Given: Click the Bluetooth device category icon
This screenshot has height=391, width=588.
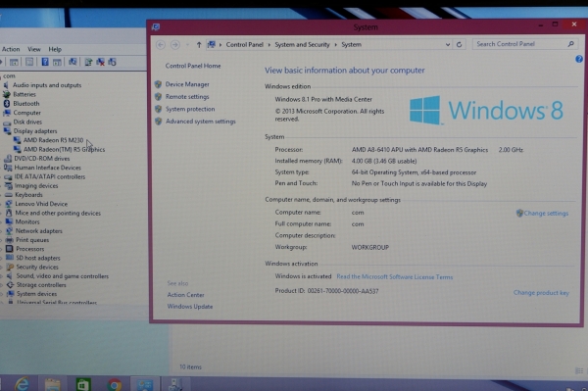Looking at the screenshot, I should (7, 104).
